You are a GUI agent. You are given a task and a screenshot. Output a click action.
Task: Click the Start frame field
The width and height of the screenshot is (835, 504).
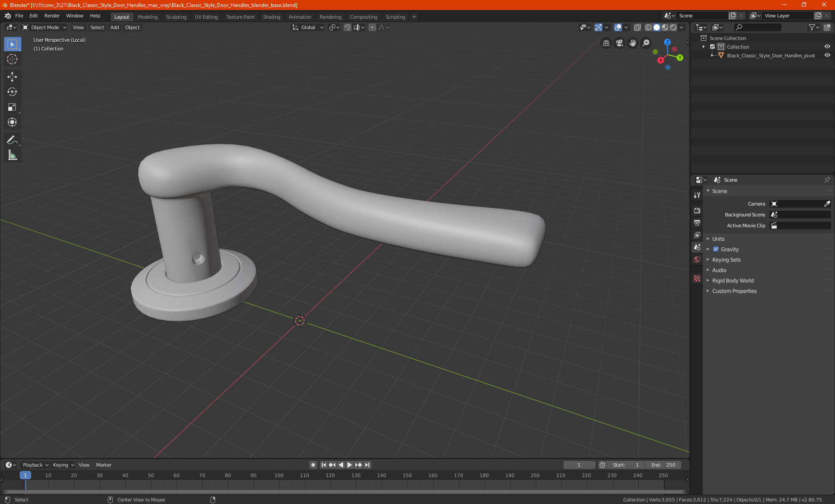tap(626, 465)
